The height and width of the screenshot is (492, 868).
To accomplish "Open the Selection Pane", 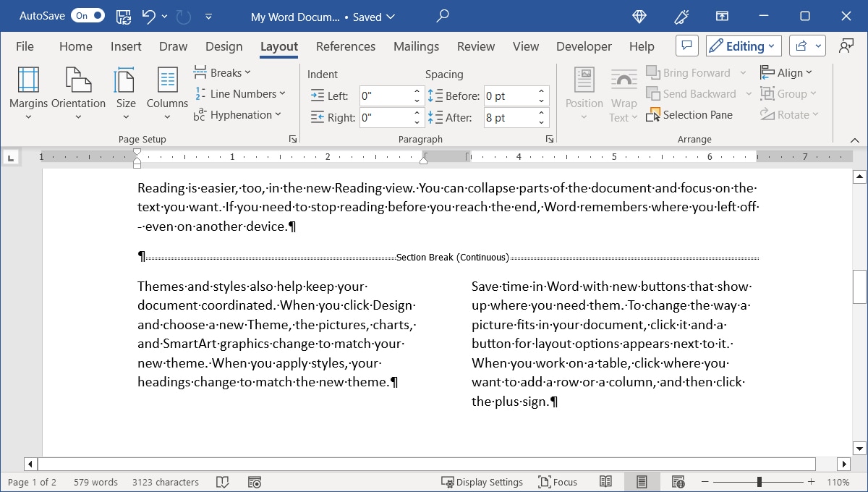I will coord(689,114).
